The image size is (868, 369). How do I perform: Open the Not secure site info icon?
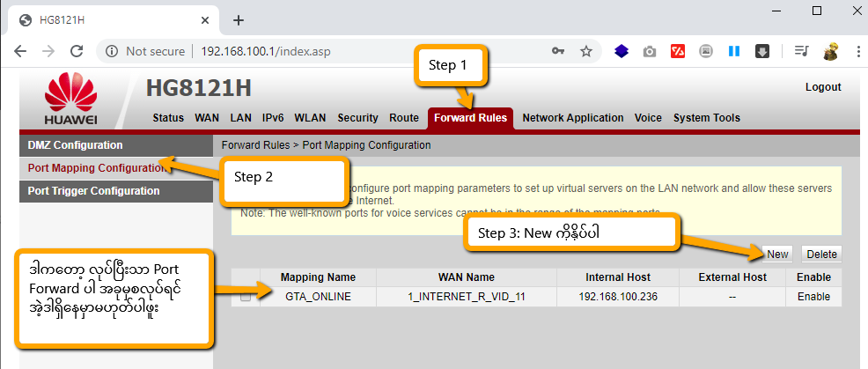point(112,52)
